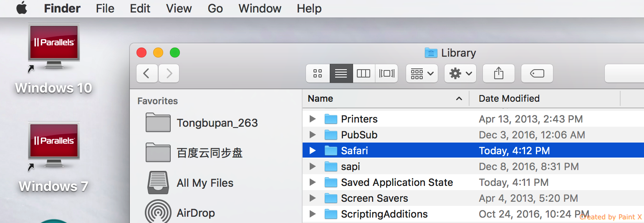Image resolution: width=644 pixels, height=223 pixels.
Task: Sort by the Date Modified column header
Action: [545, 99]
